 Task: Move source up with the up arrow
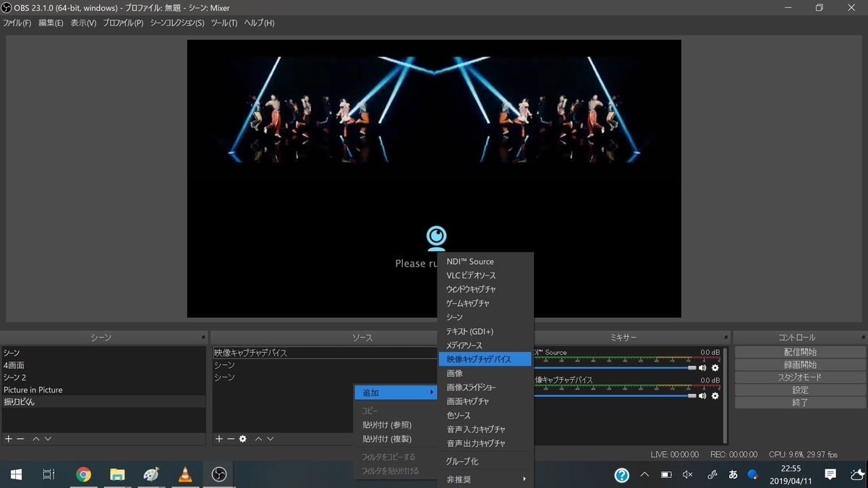click(x=258, y=439)
